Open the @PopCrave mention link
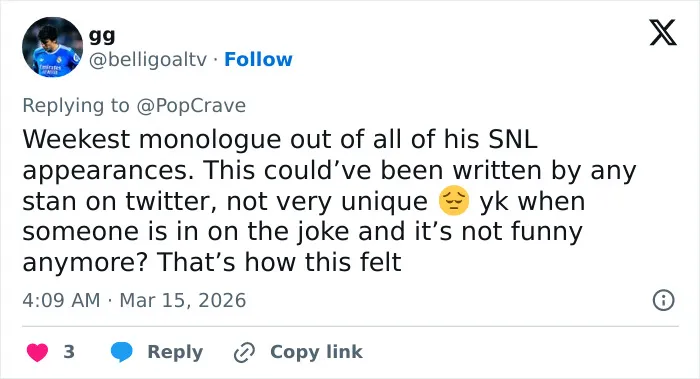This screenshot has height=379, width=700. 191,106
